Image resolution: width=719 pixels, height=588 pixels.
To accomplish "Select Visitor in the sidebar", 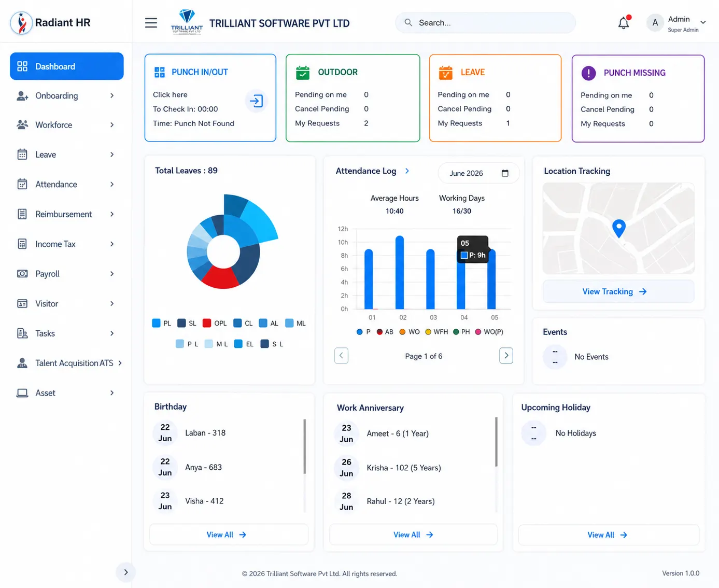I will 66,303.
